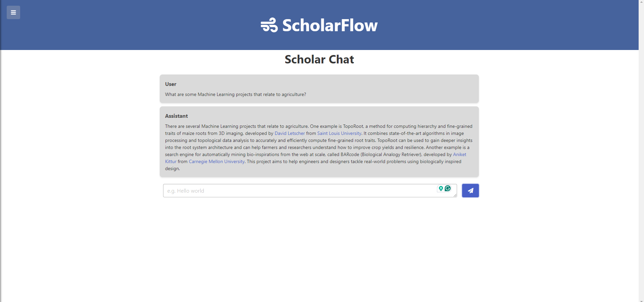Open the Aniket Kittur author link
644x302 pixels.
(x=459, y=154)
